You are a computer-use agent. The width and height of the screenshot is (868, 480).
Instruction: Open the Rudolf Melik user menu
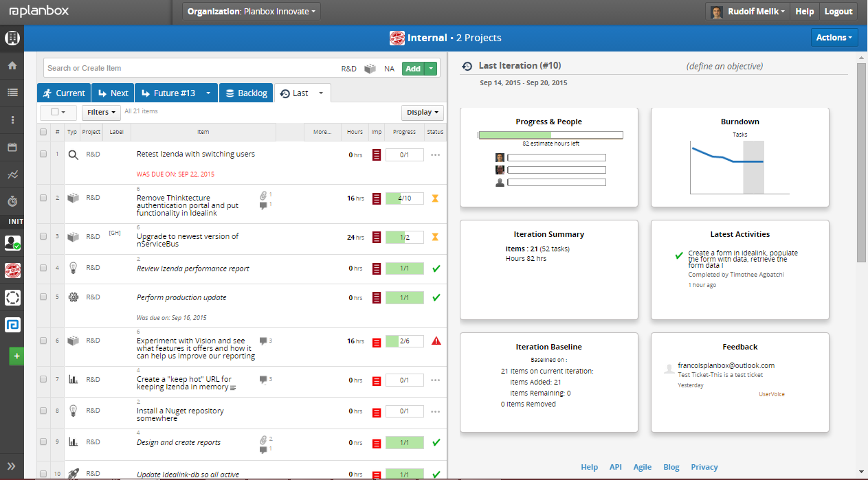(748, 12)
